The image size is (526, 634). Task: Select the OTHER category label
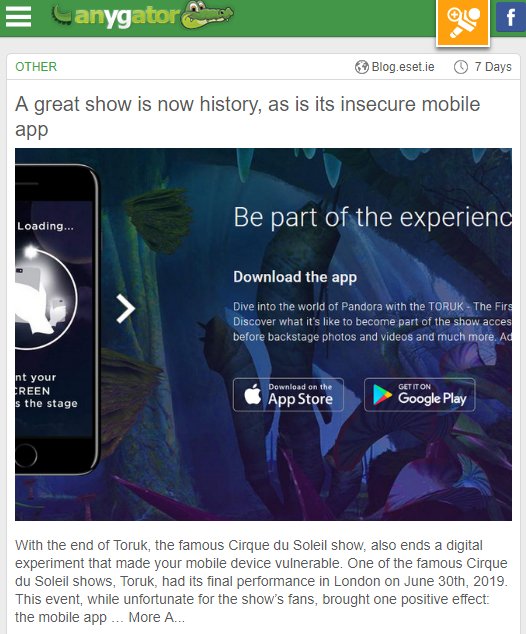pos(36,67)
